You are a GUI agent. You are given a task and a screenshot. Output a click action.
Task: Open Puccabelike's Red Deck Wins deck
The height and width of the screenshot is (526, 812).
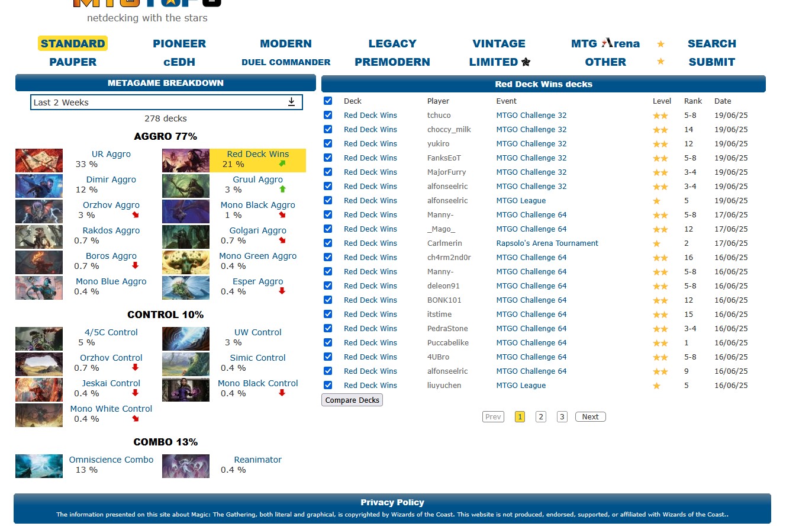click(x=370, y=342)
